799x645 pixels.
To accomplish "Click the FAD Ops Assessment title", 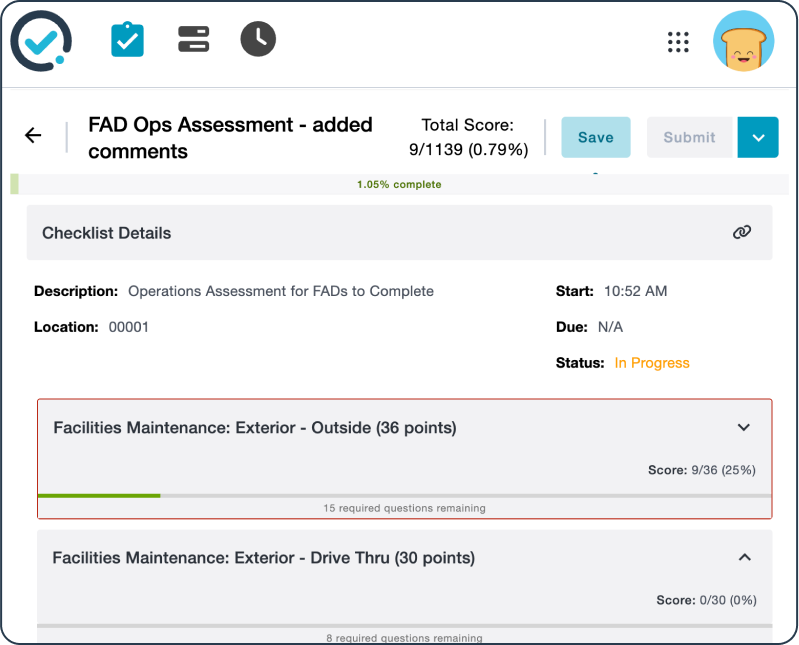I will 230,138.
